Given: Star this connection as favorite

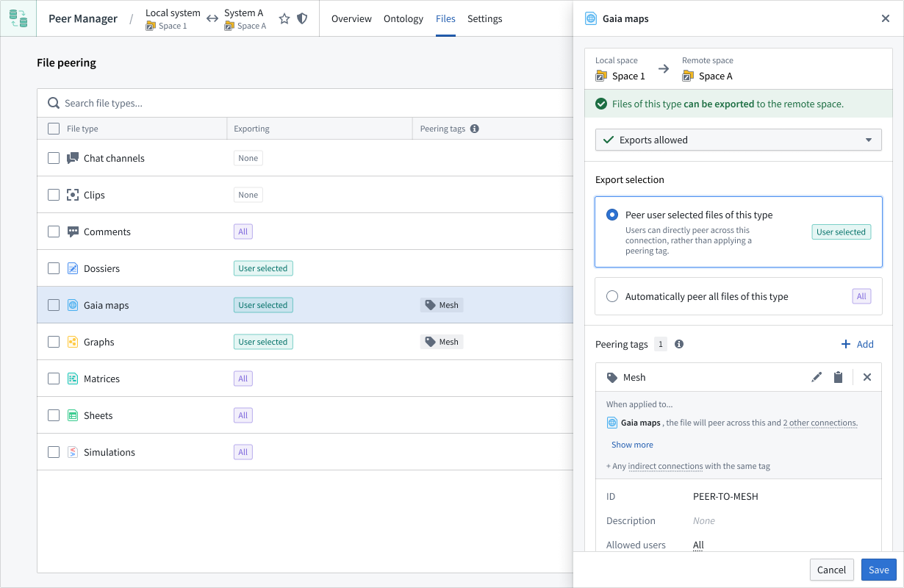Looking at the screenshot, I should pyautogui.click(x=284, y=19).
